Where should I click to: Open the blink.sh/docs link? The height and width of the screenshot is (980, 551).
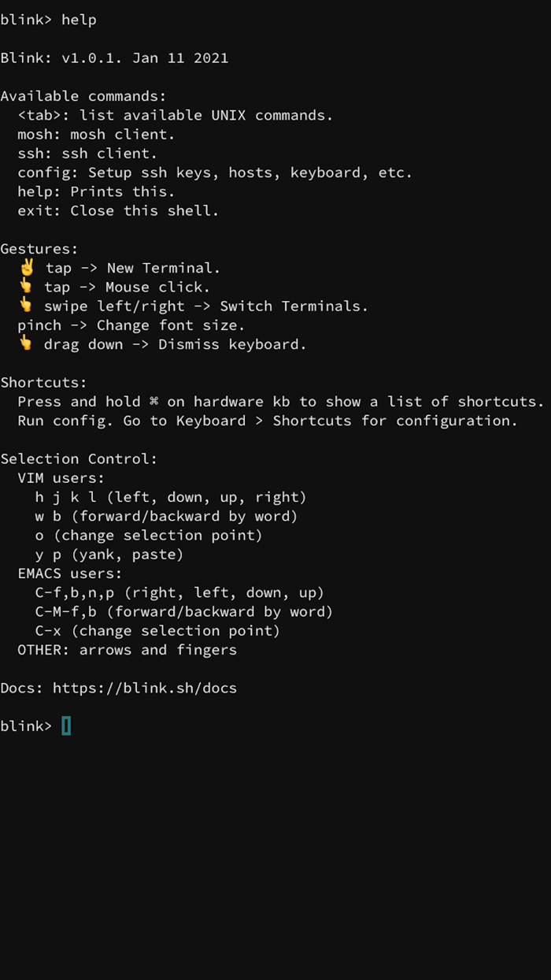(x=145, y=688)
